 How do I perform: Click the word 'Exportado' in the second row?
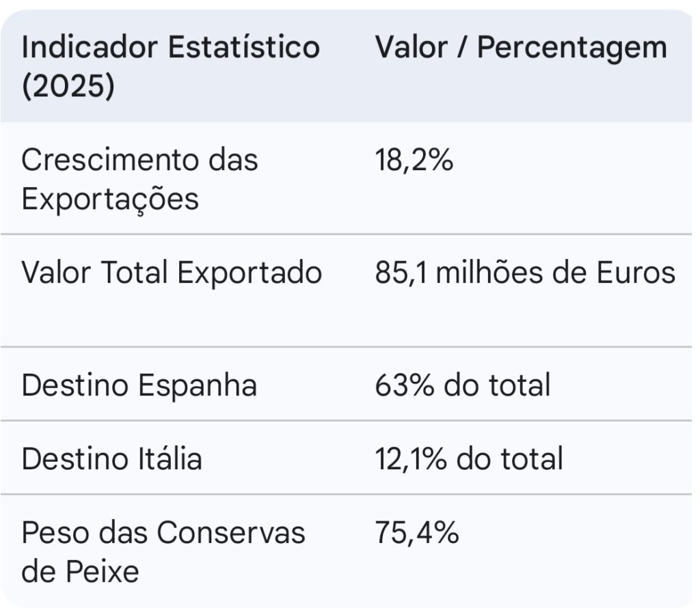click(250, 273)
